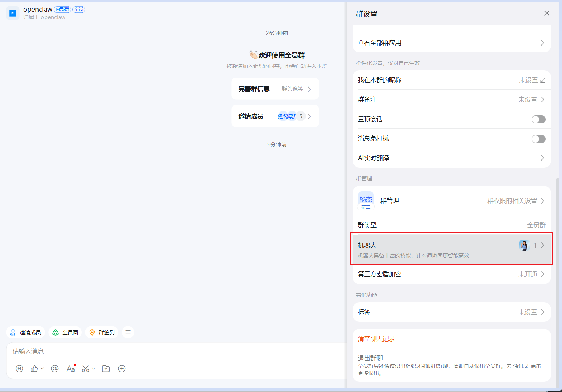Expand the screenshot options dropdown arrow

(x=94, y=369)
